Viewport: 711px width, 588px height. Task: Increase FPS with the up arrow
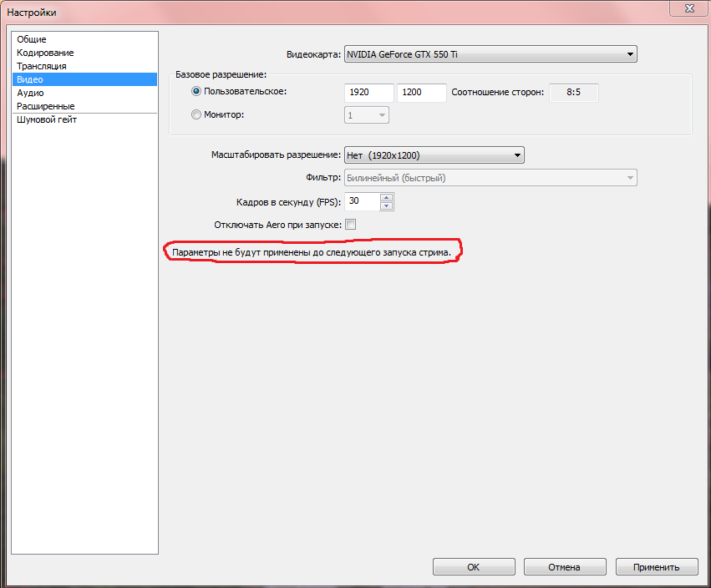coord(386,197)
